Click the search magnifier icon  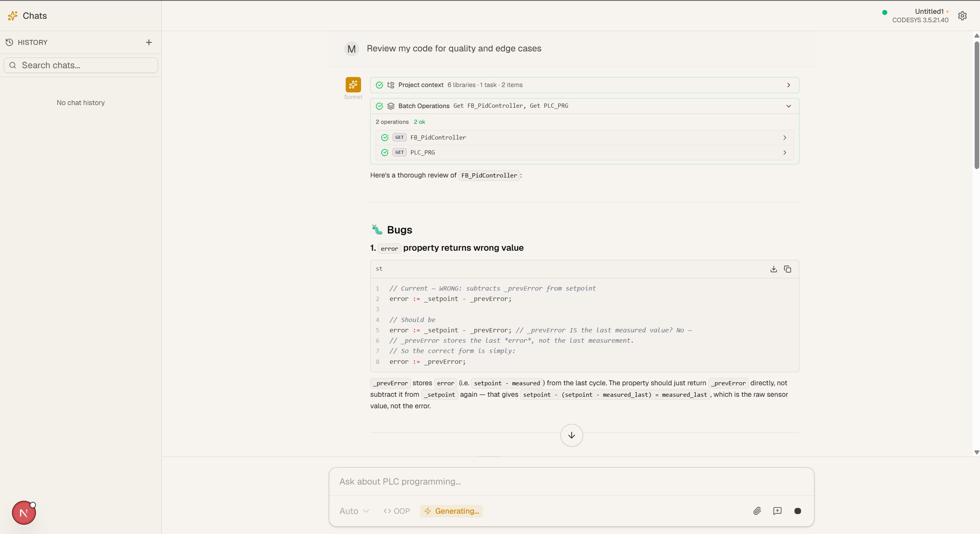[13, 65]
